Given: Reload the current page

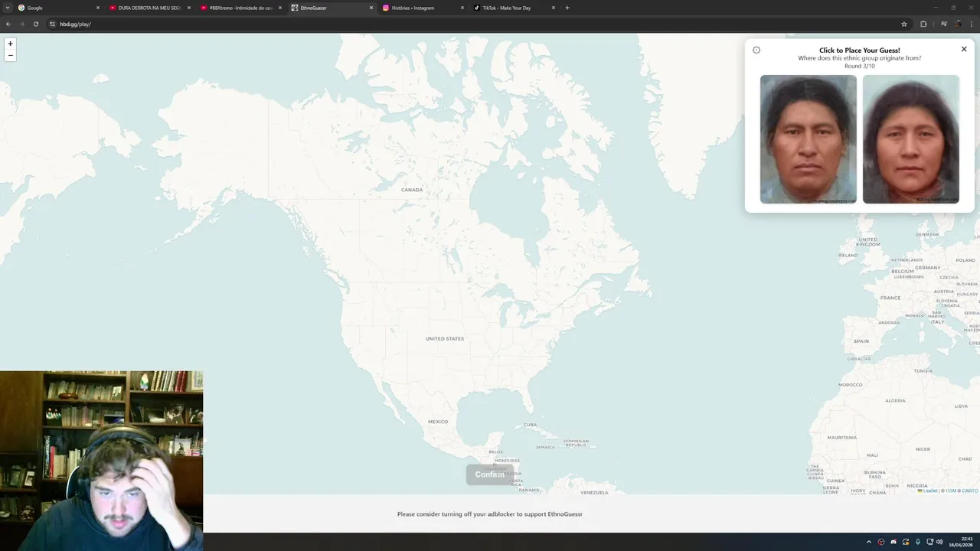Looking at the screenshot, I should point(35,24).
